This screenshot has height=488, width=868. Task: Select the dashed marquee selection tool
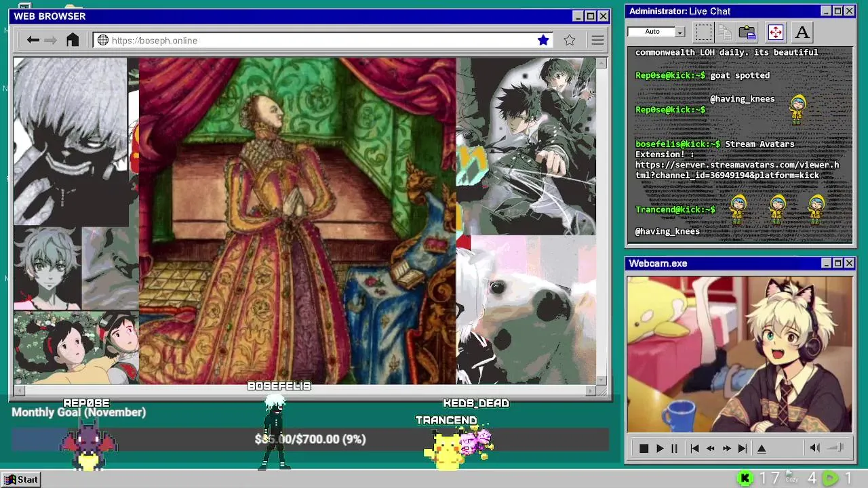coord(703,32)
